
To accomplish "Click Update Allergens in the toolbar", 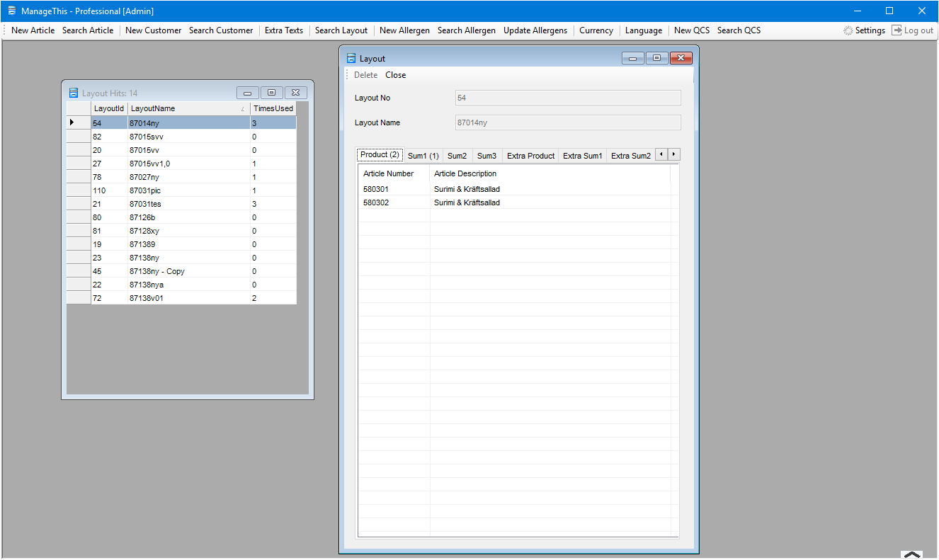I will click(535, 30).
